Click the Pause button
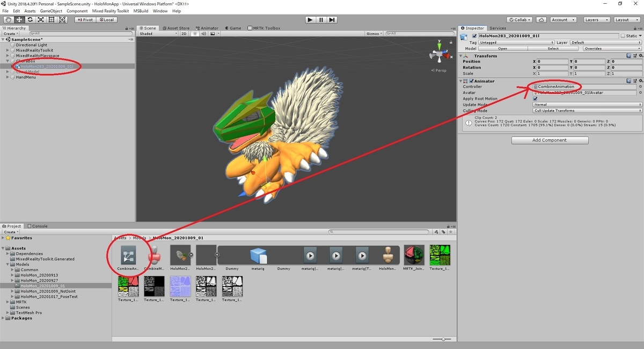Screen dimensions: 644x349 pyautogui.click(x=321, y=19)
